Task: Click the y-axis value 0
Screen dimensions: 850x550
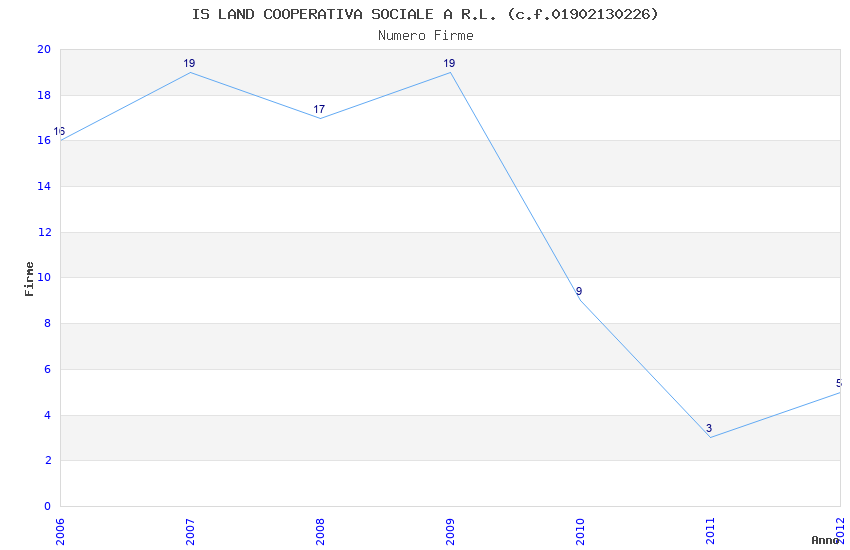Action: click(48, 507)
